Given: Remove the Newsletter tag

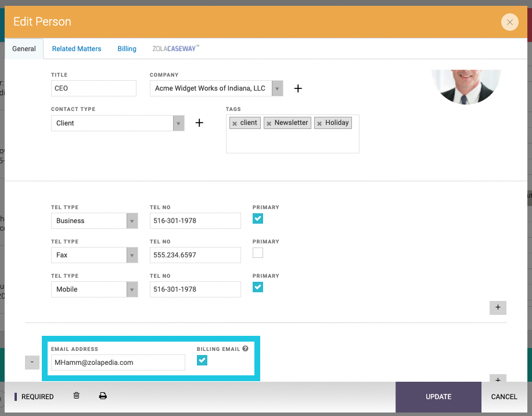Looking at the screenshot, I should (269, 124).
